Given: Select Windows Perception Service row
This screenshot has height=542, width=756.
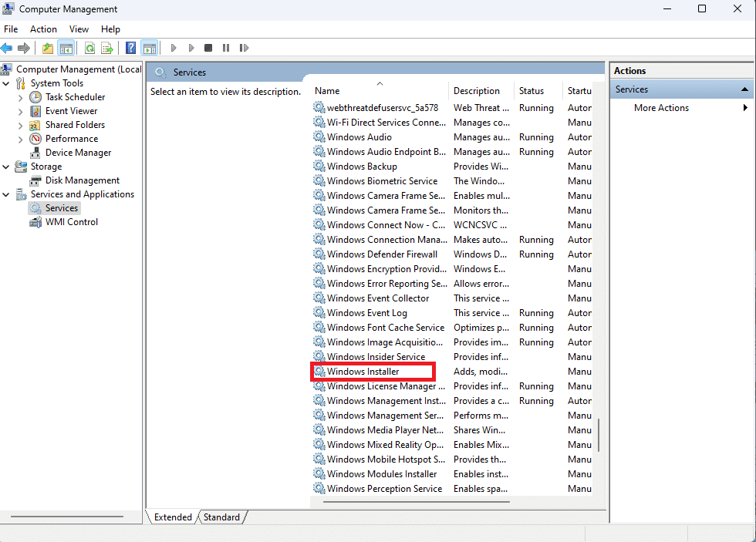Looking at the screenshot, I should pos(384,489).
